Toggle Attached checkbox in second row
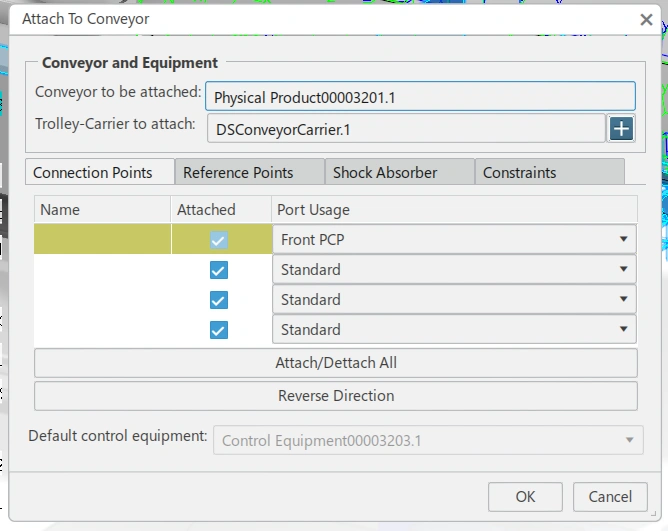This screenshot has width=668, height=531. 219,270
